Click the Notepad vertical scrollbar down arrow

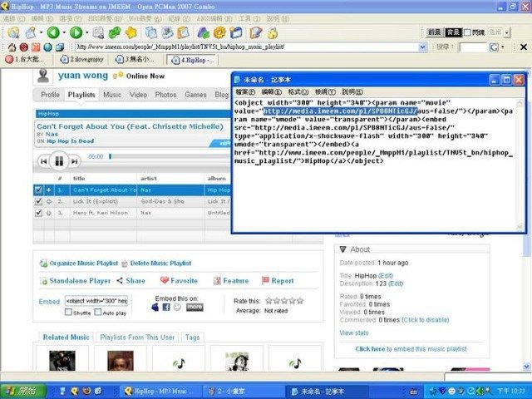pos(520,227)
